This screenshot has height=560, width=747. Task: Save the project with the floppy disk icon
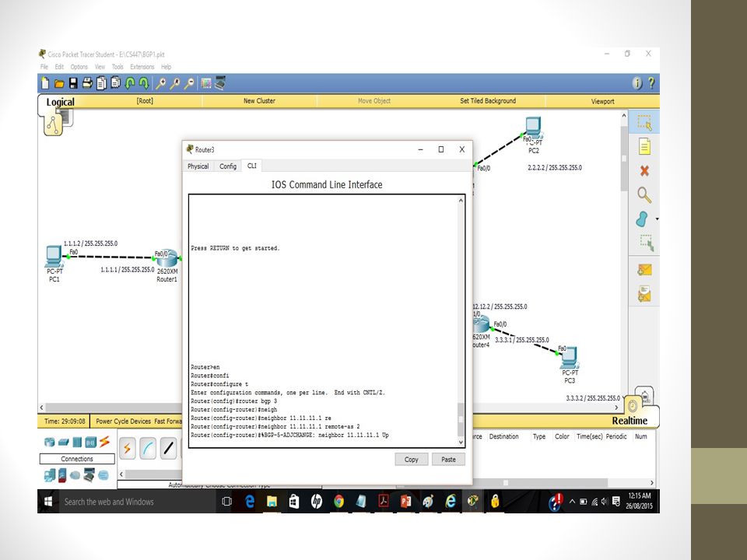point(73,83)
